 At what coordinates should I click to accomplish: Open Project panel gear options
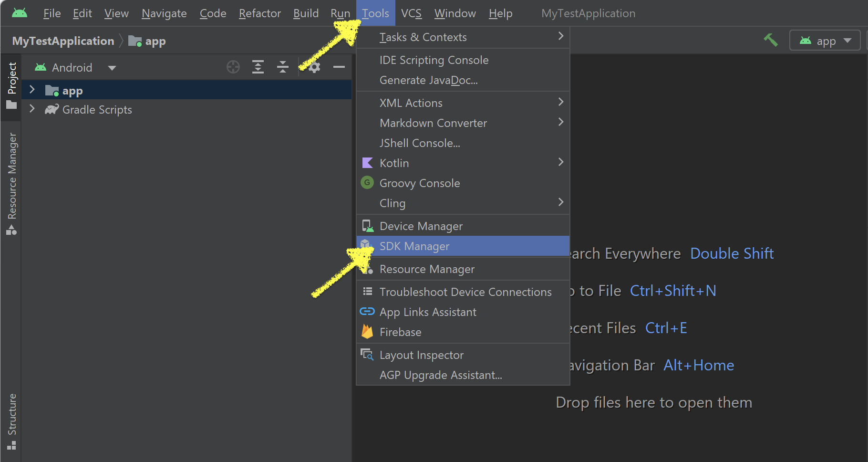coord(314,67)
